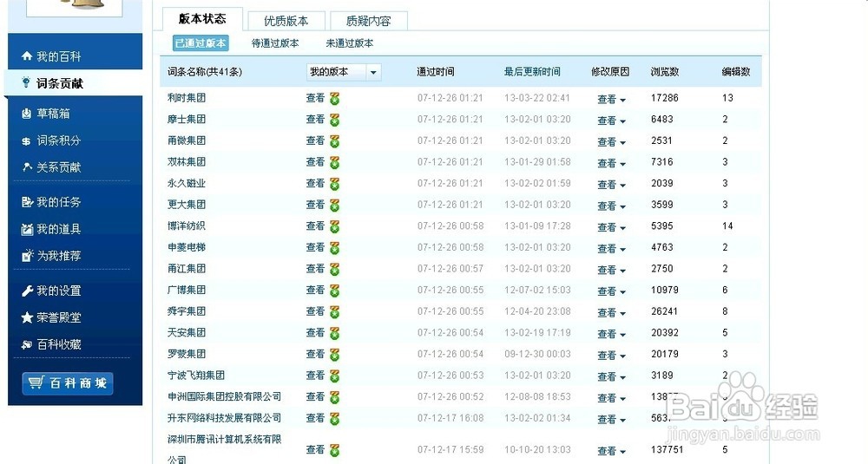
Task: Click the 词条名称(共41条) header text
Action: tap(204, 72)
